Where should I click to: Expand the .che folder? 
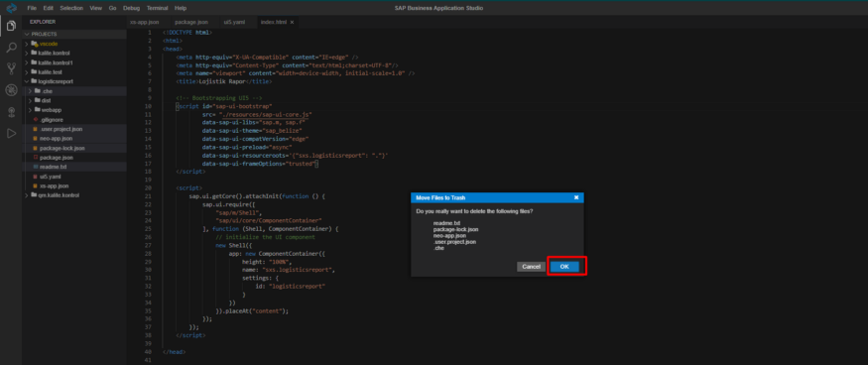30,91
